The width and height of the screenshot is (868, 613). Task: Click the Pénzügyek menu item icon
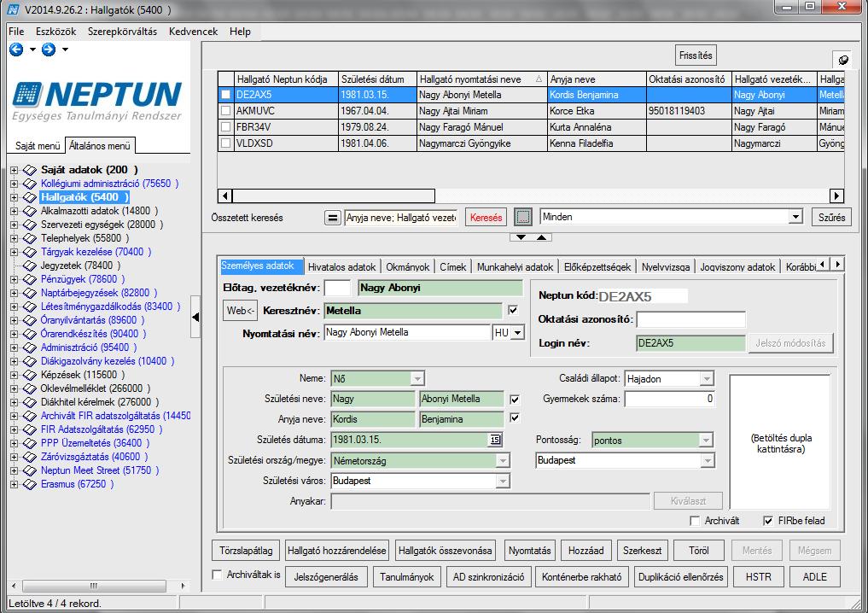coord(29,279)
